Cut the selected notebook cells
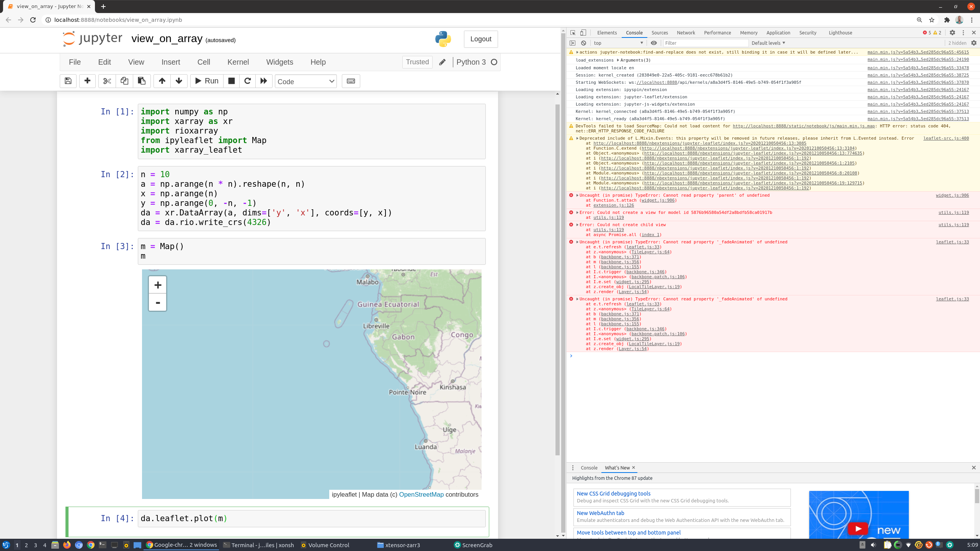This screenshot has width=980, height=551. (x=107, y=81)
